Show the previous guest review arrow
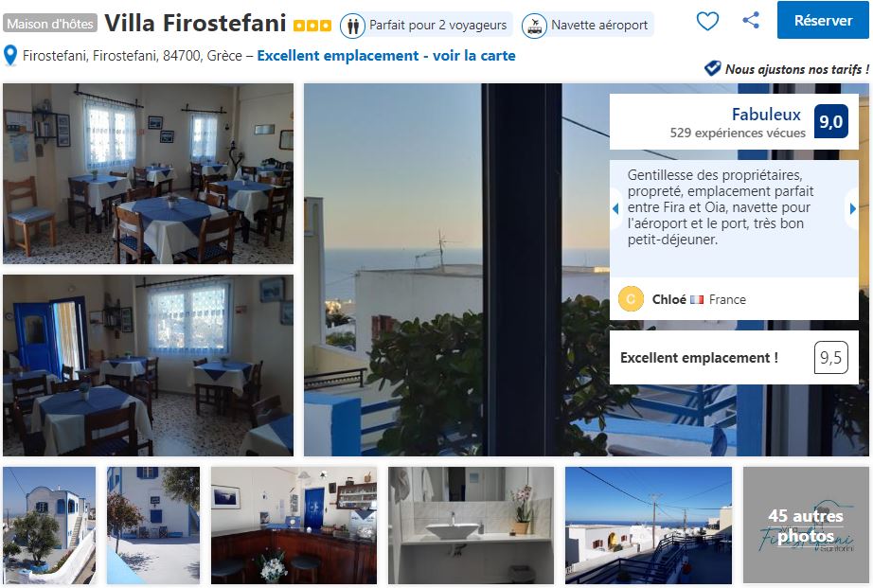The image size is (873, 588). 615,209
